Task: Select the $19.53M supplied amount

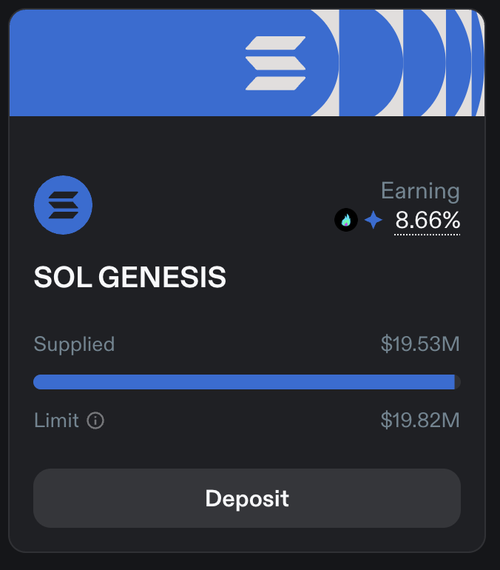Action: pyautogui.click(x=420, y=344)
